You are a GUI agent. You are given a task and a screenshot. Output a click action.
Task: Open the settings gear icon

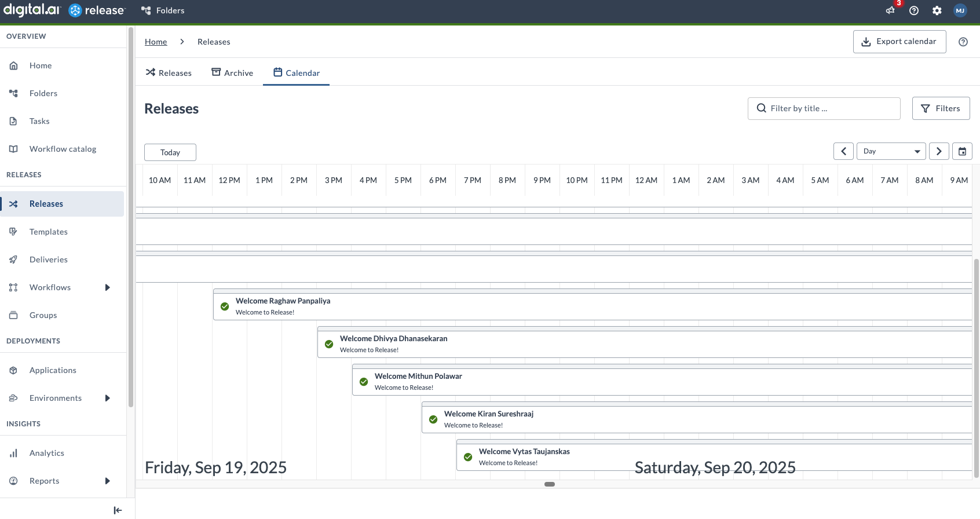(937, 10)
